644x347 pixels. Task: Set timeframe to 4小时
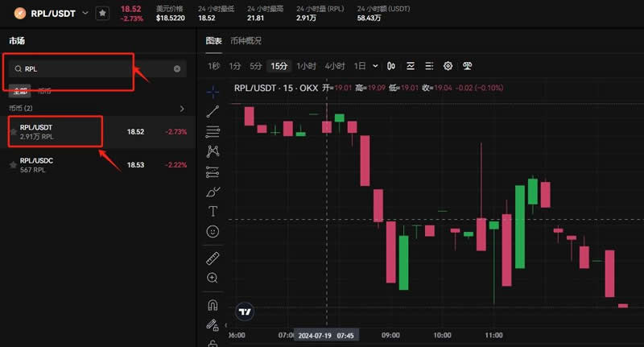click(x=335, y=66)
